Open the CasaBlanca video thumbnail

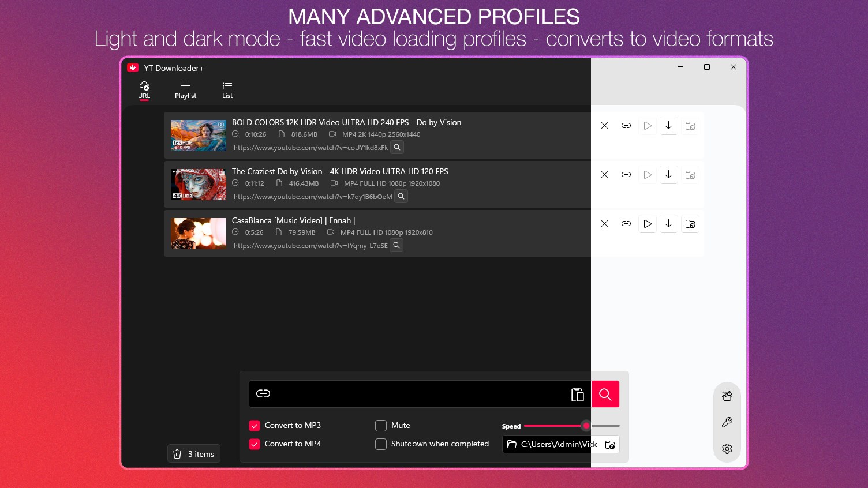tap(199, 234)
